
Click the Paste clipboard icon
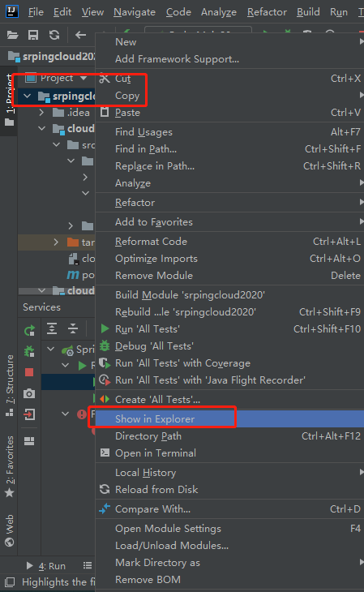(105, 113)
